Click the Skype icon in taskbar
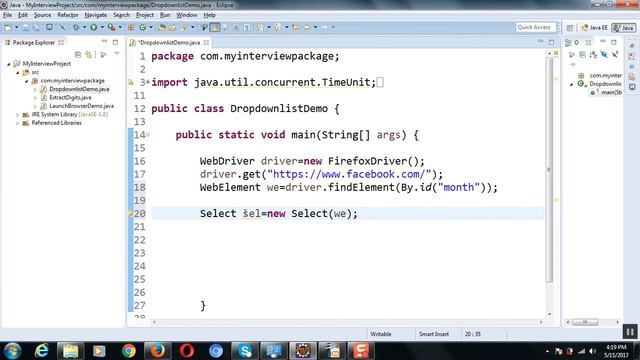This screenshot has height=360, width=640. 244,351
